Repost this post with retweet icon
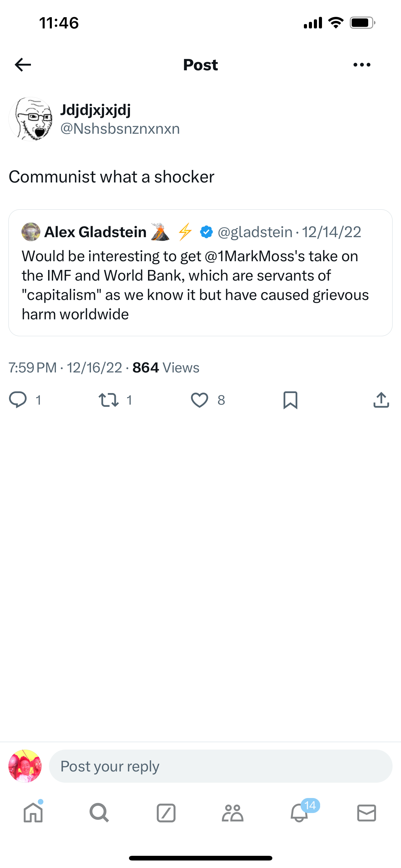Viewport: 401px width, 868px height. pyautogui.click(x=108, y=400)
